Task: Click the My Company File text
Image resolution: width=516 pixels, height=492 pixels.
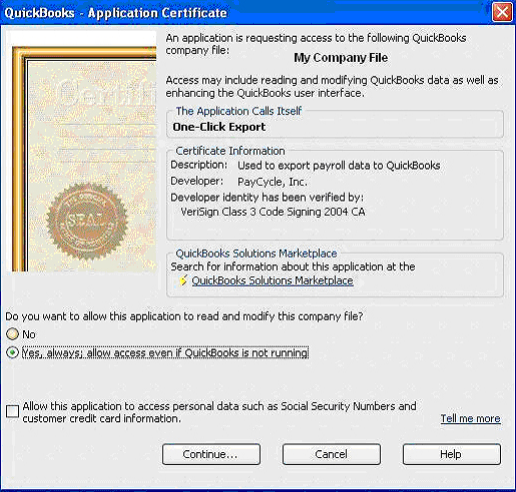Action: click(341, 58)
